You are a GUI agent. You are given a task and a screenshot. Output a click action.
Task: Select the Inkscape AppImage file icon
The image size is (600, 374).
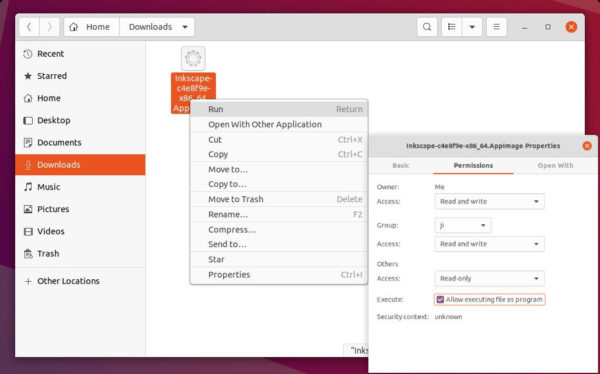pyautogui.click(x=193, y=59)
